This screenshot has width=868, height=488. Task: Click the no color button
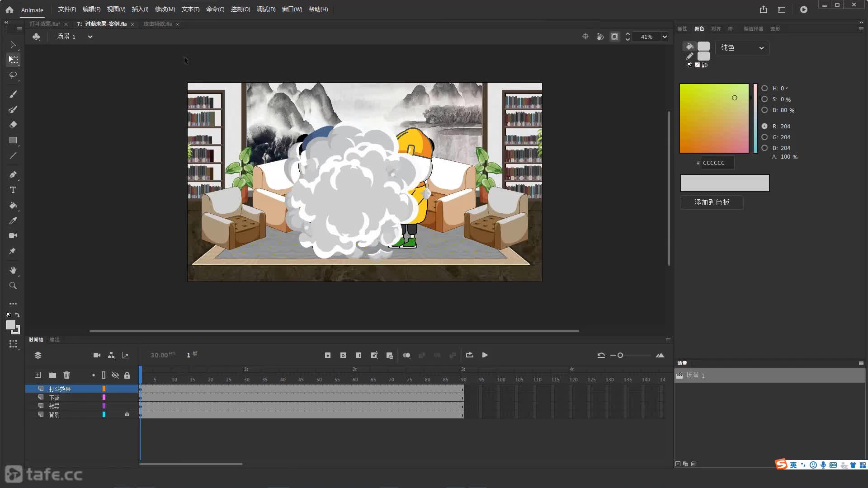(697, 65)
